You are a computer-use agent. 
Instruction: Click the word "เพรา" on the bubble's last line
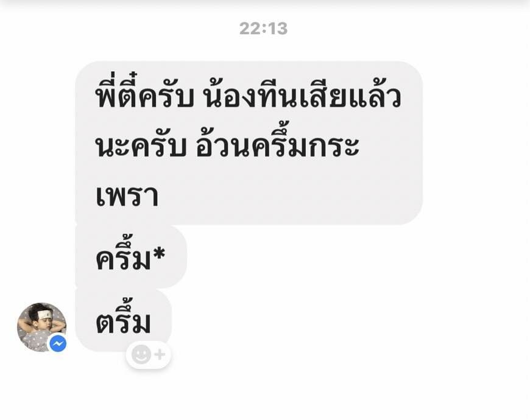(x=127, y=196)
